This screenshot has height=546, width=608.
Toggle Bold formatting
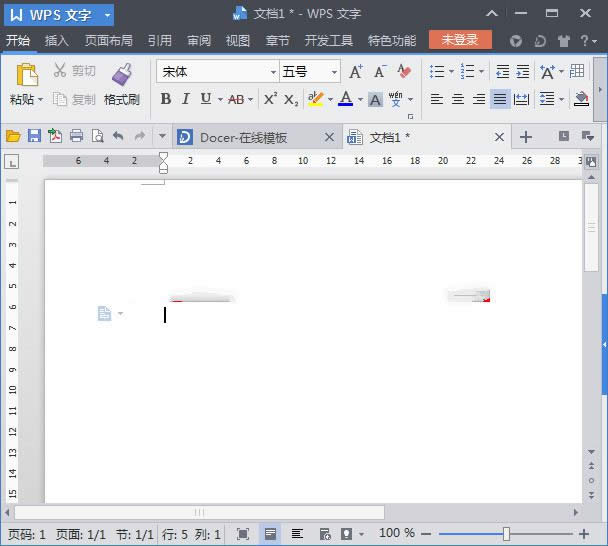[x=166, y=99]
